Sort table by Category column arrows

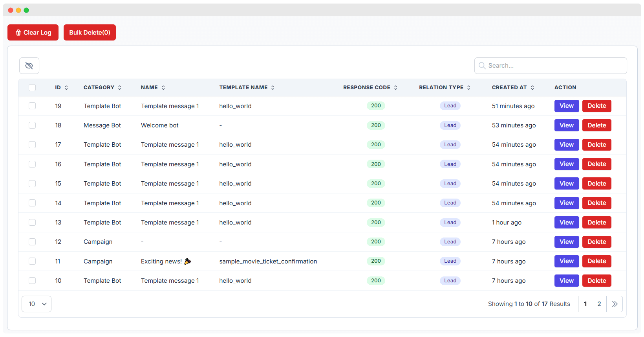point(120,88)
